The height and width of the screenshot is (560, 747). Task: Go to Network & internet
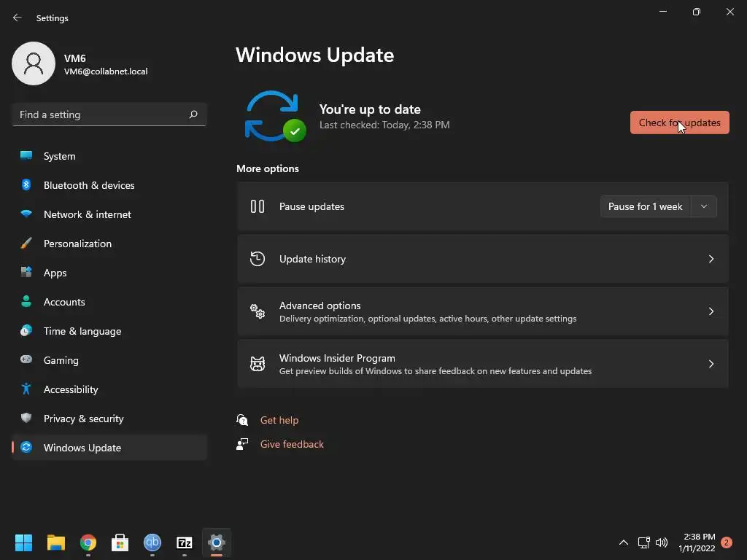click(109, 214)
